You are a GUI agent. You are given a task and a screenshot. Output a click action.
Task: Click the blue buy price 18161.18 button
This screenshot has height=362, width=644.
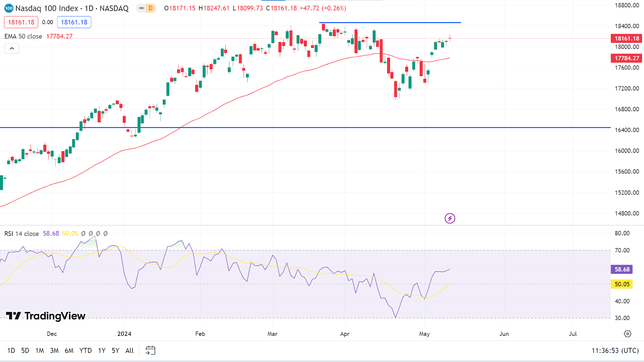(x=74, y=22)
